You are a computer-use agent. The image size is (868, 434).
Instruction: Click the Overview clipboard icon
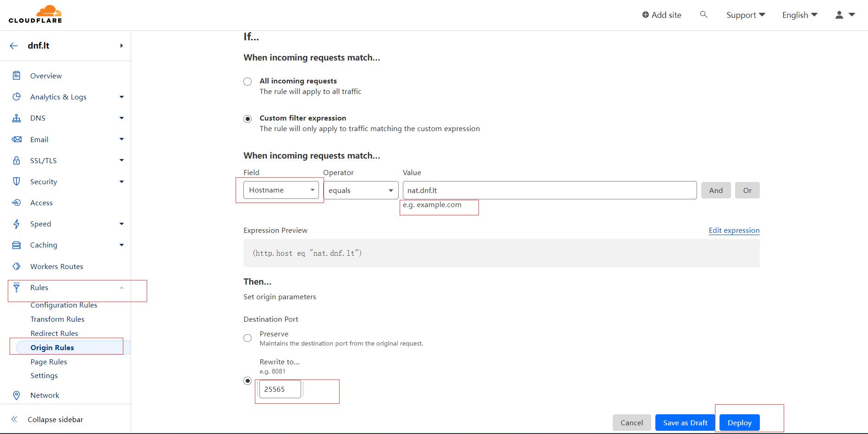(x=16, y=76)
